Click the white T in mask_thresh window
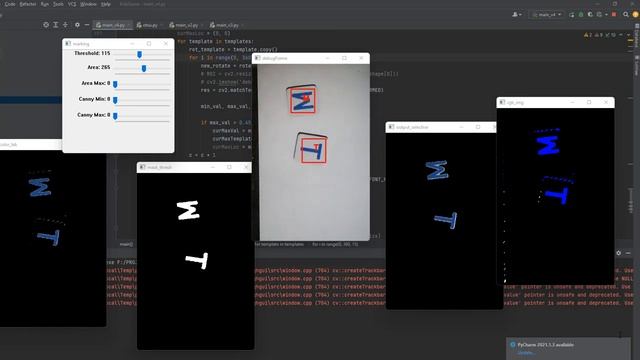Screen dimensions: 640x360 coord(198,260)
